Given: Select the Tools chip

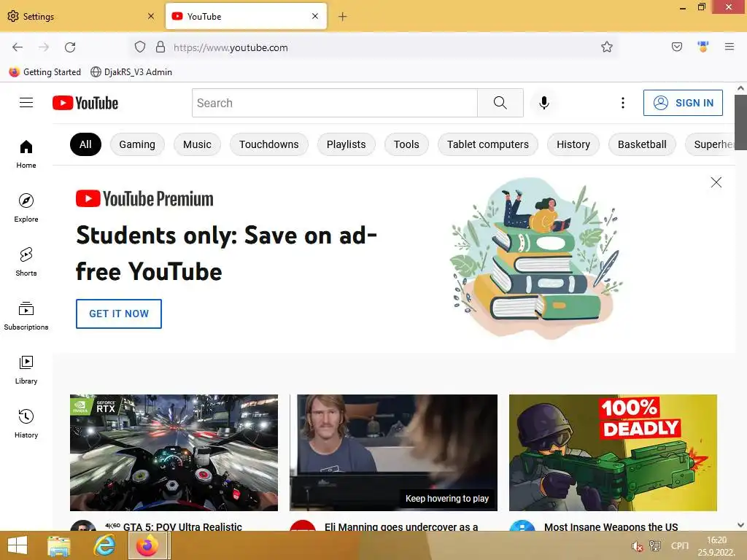Looking at the screenshot, I should [x=406, y=144].
